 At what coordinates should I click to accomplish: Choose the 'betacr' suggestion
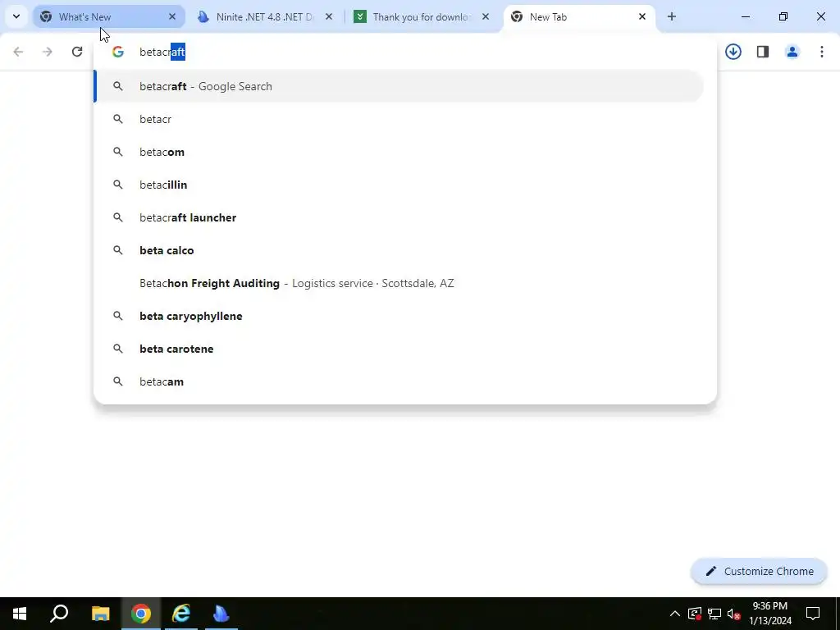(x=399, y=119)
